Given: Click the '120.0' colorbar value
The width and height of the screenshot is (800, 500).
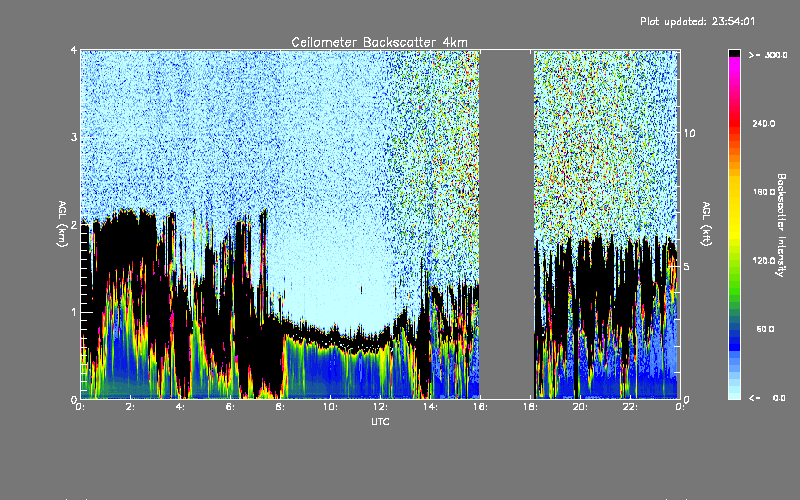Looking at the screenshot, I should pos(764,261).
